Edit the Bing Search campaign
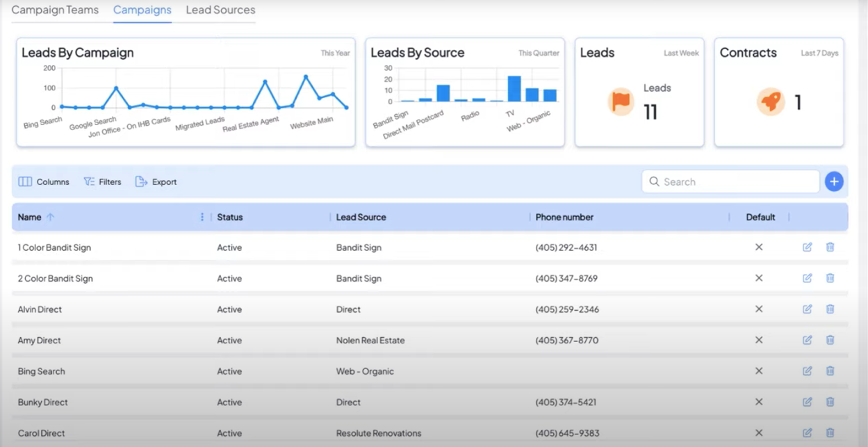 click(807, 371)
